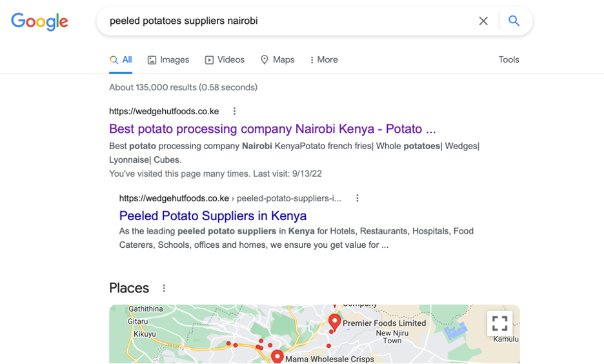Select the All results tab
The height and width of the screenshot is (364, 604).
point(121,60)
